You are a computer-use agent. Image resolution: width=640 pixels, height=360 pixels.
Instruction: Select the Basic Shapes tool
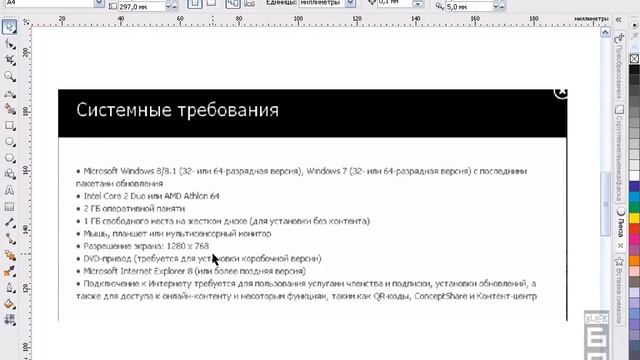coord(9,174)
